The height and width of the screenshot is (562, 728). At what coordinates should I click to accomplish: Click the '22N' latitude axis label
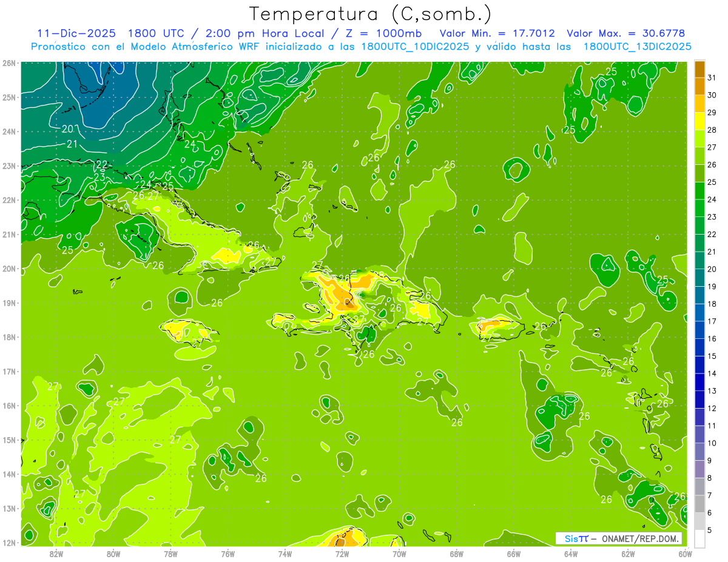(9, 200)
